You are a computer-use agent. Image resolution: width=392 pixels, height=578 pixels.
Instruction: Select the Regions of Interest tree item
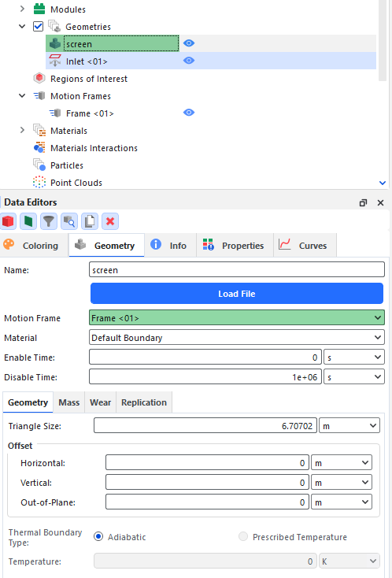[89, 79]
